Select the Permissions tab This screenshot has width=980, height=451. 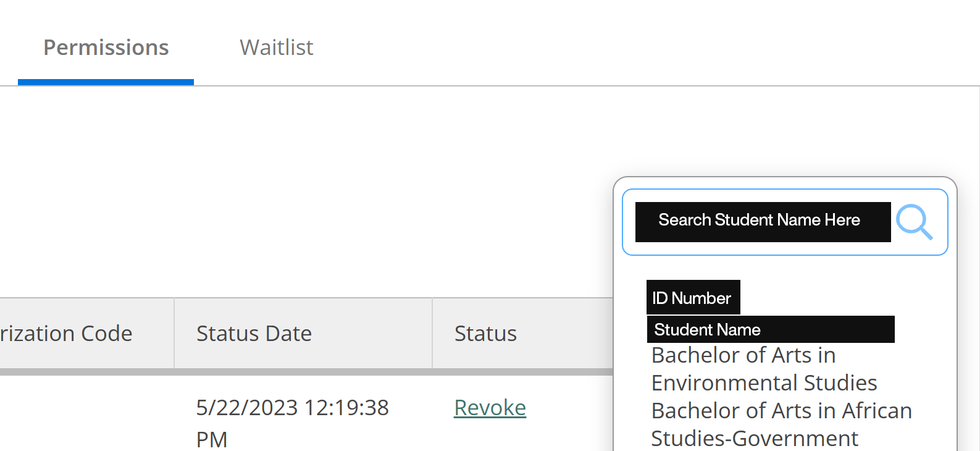106,48
